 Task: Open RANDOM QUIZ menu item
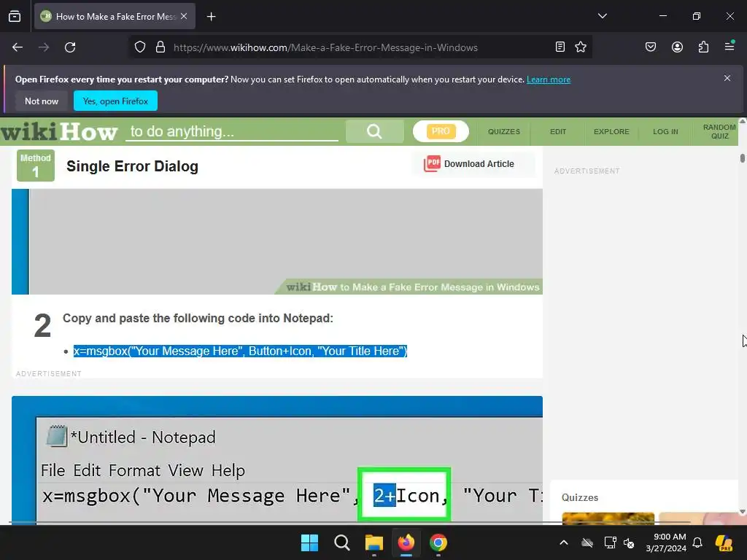(719, 131)
